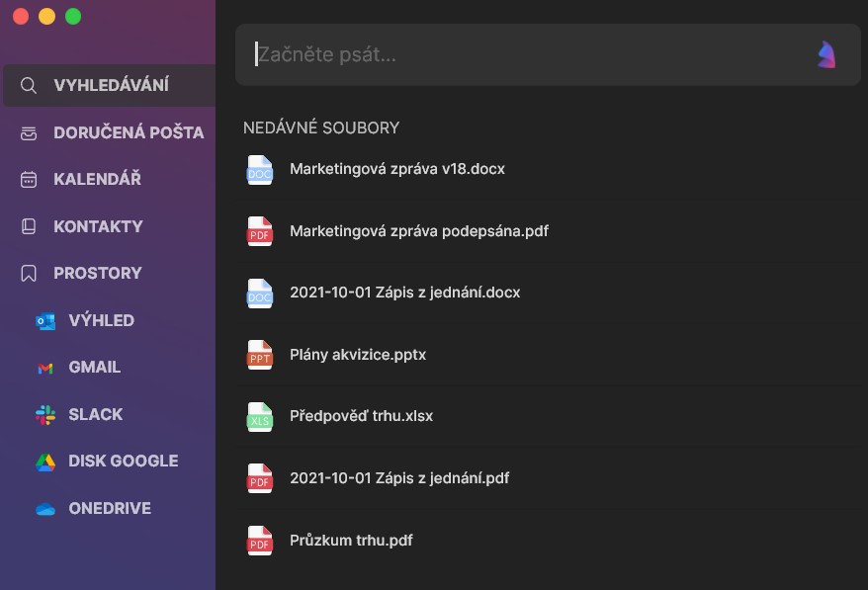Click the Gmail icon in sidebar
The height and width of the screenshot is (590, 868).
[x=44, y=368]
